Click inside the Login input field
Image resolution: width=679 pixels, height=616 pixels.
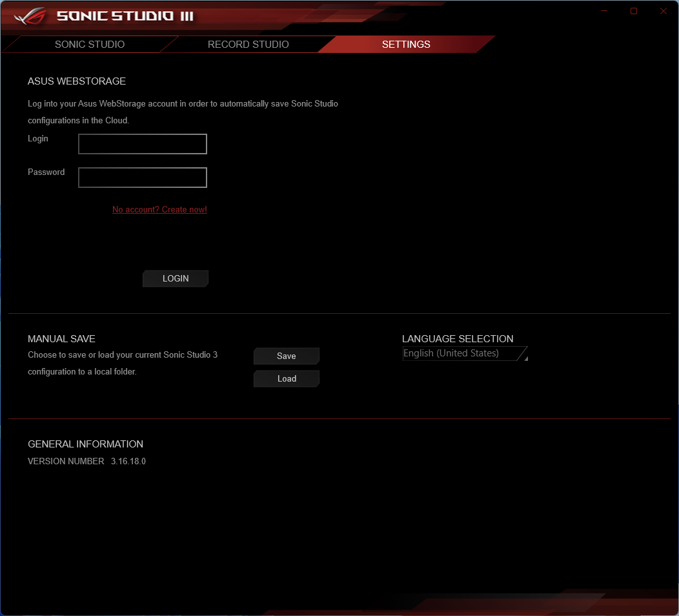142,143
